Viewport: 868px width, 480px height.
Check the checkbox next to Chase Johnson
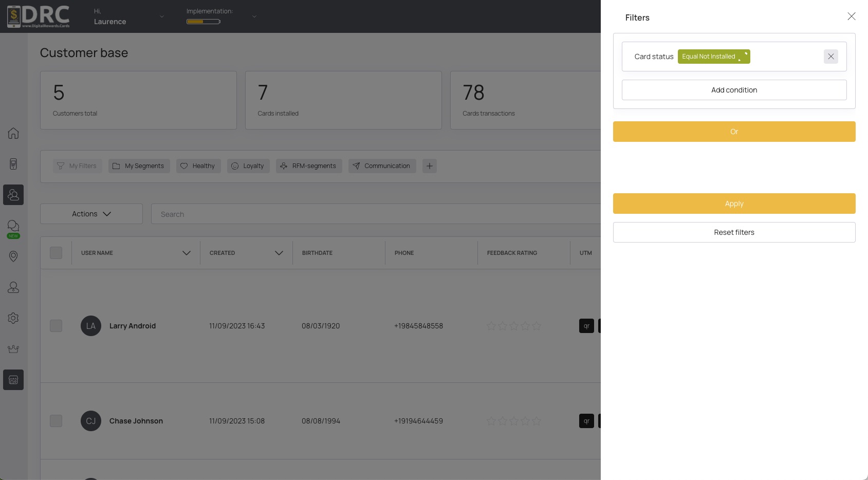pos(56,421)
